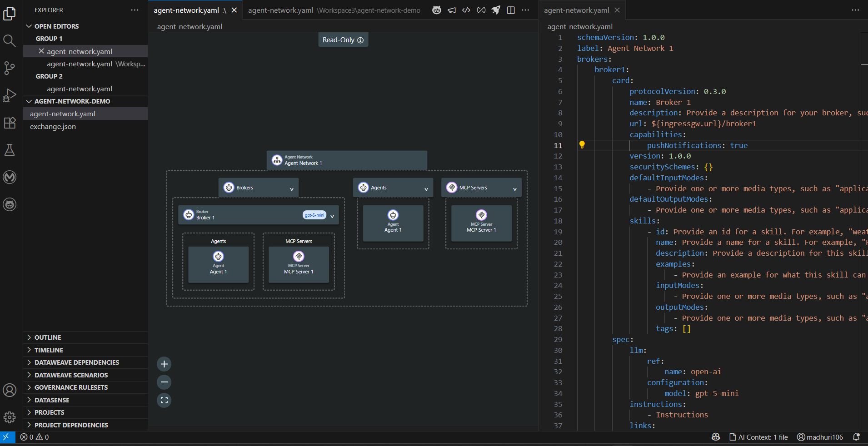Click the lightbulb quick-fix icon on line 11
Screen dimensions: 868x446
pyautogui.click(x=582, y=145)
